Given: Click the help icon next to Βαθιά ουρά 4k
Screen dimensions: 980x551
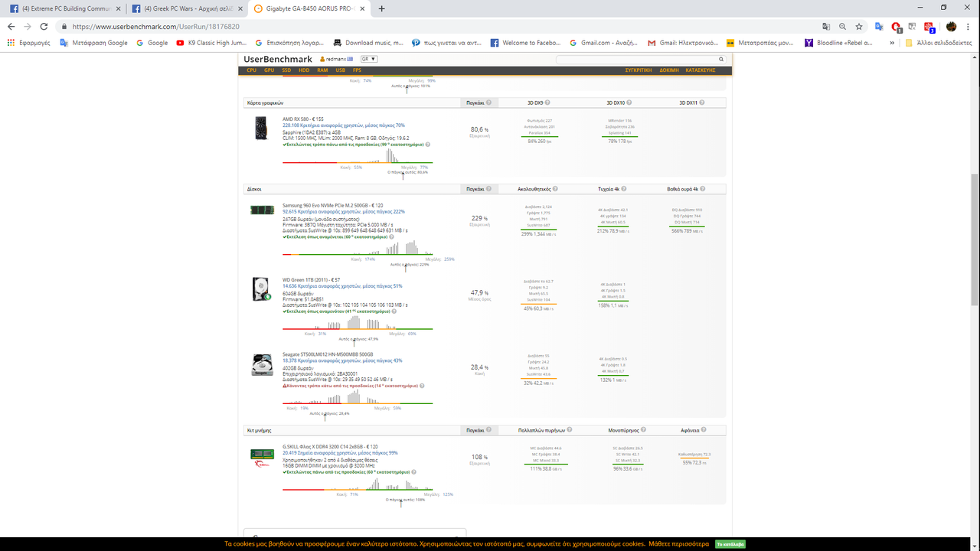Looking at the screenshot, I should (x=702, y=188).
